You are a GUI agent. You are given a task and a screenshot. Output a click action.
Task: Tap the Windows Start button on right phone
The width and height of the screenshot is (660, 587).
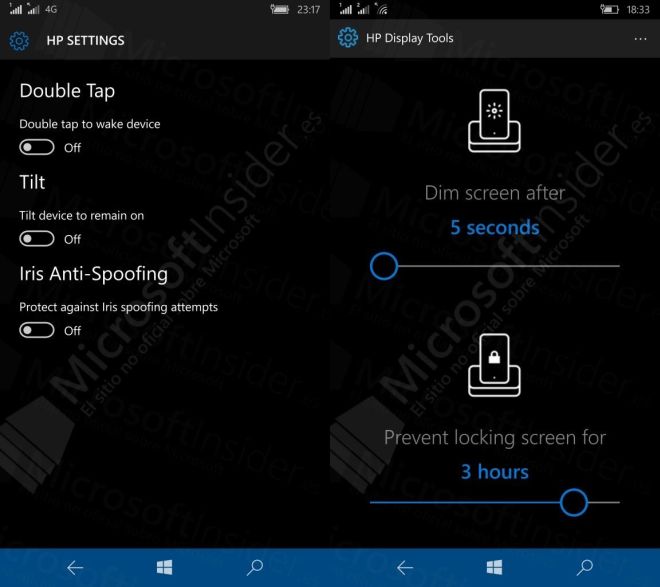tap(494, 567)
